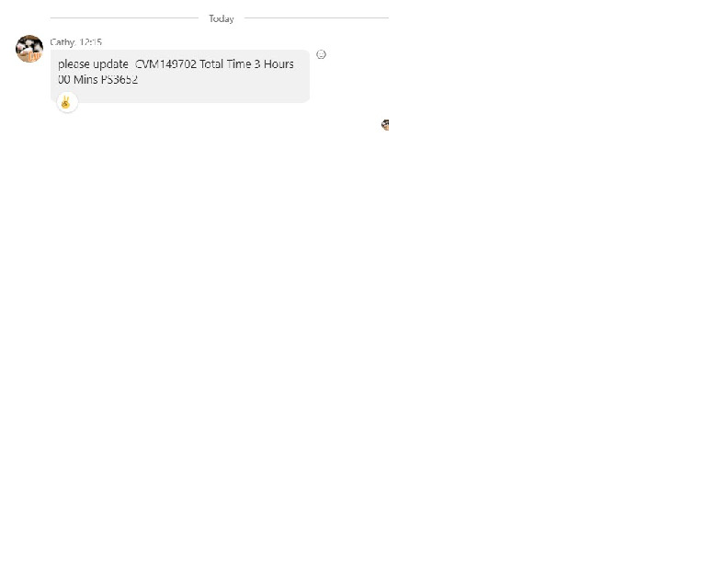The height and width of the screenshot is (563, 728).
Task: Click the read receipt avatar under message
Action: click(385, 125)
